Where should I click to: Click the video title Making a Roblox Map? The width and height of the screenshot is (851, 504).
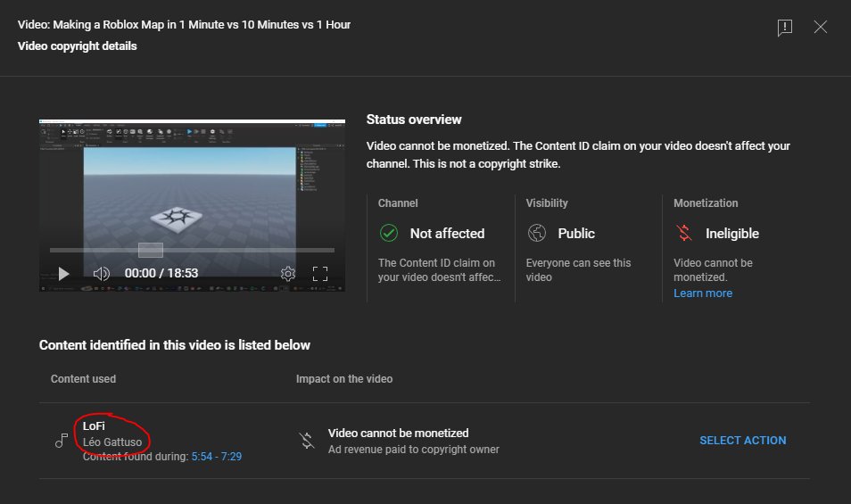coord(184,24)
